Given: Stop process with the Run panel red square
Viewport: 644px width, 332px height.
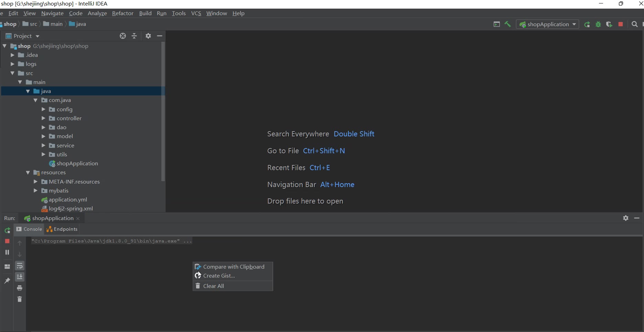Looking at the screenshot, I should click(7, 241).
